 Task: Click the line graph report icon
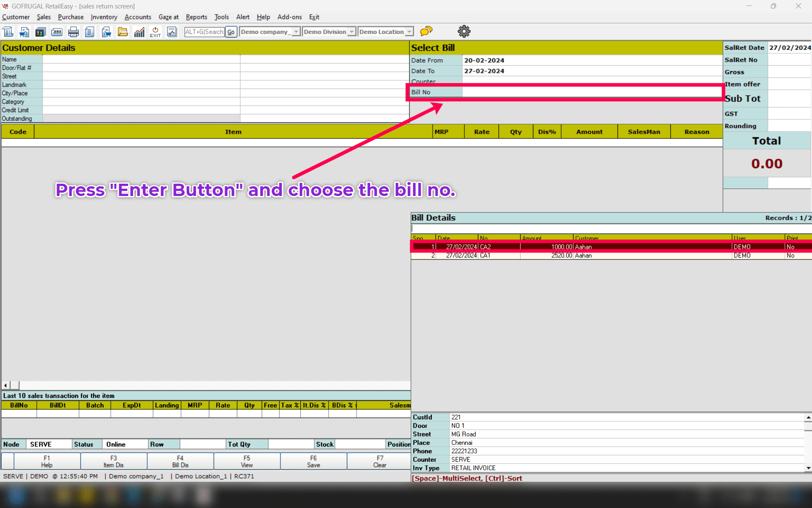pos(172,32)
